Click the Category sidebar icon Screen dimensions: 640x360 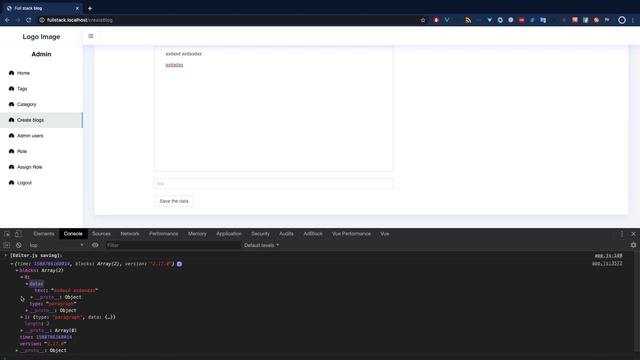point(11,104)
